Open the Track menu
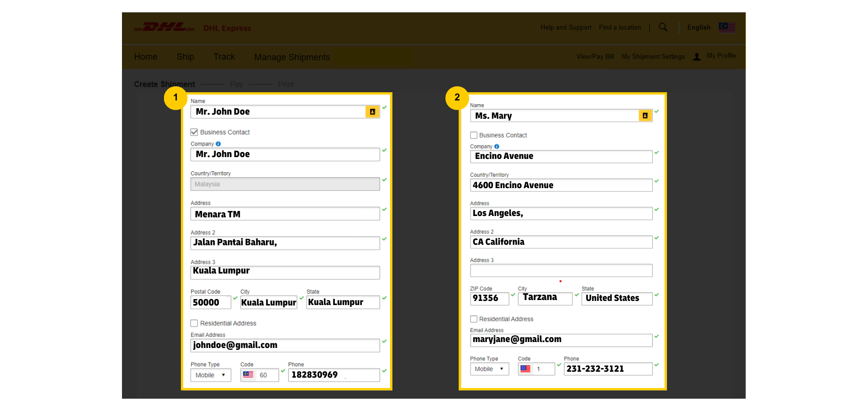This screenshot has width=868, height=411. point(224,57)
